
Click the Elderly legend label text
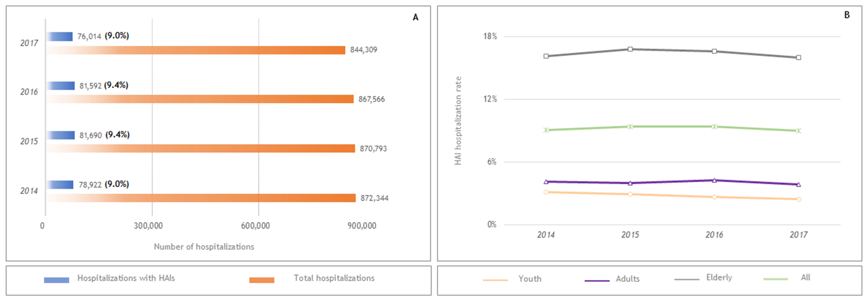719,278
